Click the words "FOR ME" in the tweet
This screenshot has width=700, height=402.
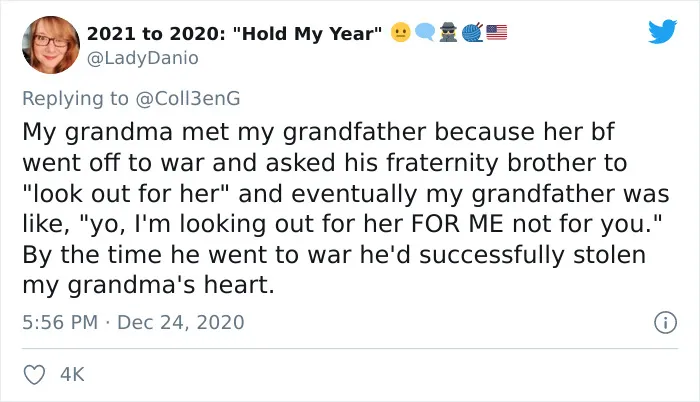pyautogui.click(x=457, y=223)
